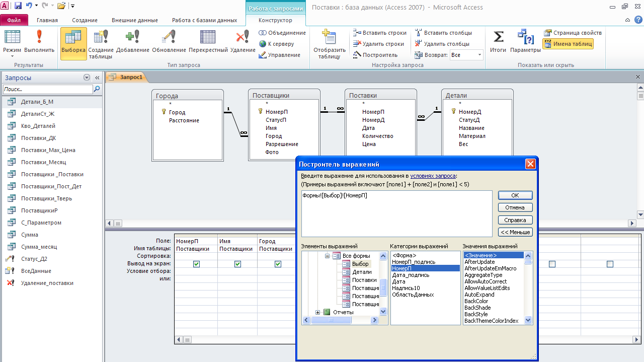Click Объединение union query

click(282, 33)
